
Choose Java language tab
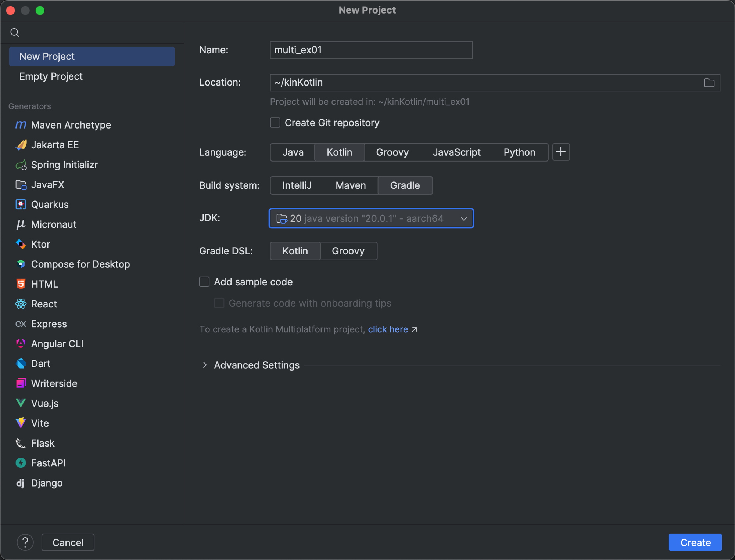pyautogui.click(x=293, y=152)
